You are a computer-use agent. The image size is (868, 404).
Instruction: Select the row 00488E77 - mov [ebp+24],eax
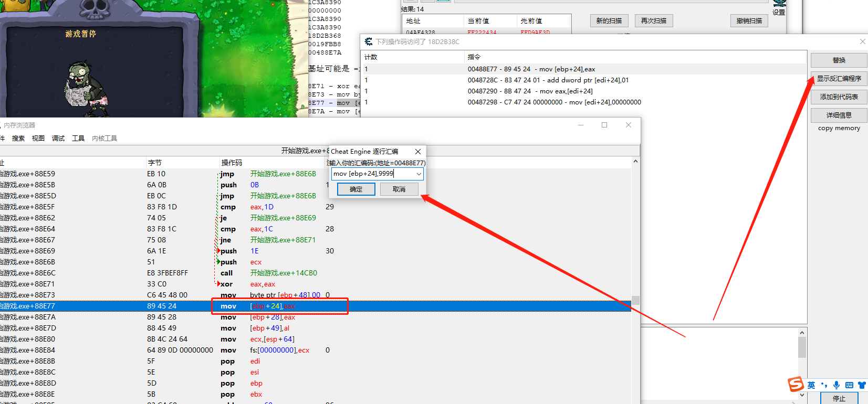[x=583, y=69]
